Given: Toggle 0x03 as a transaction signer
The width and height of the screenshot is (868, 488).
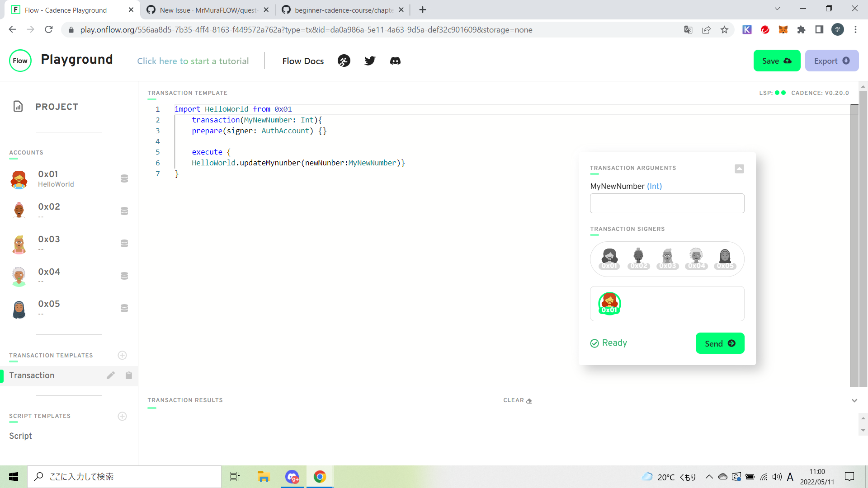Looking at the screenshot, I should tap(667, 258).
